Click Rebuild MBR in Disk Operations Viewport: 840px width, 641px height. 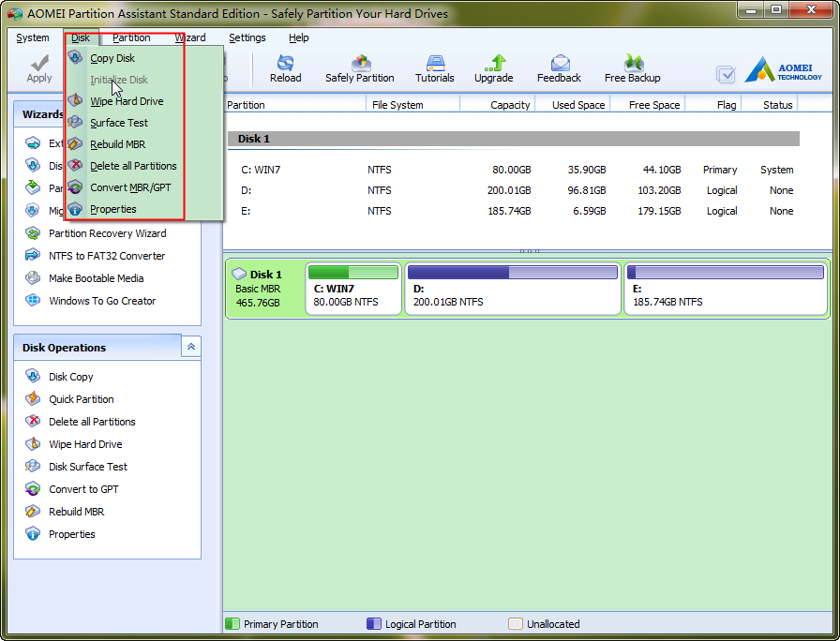click(76, 512)
